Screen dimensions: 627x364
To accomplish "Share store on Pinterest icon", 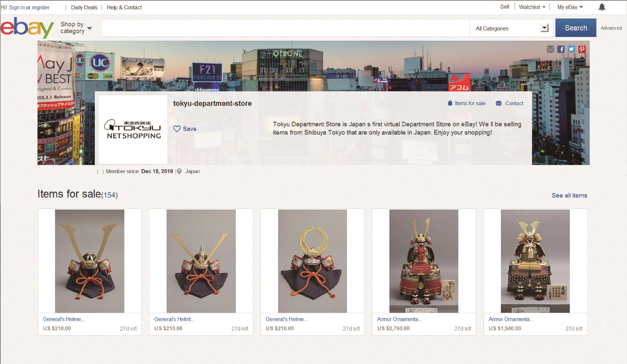I will tap(582, 49).
